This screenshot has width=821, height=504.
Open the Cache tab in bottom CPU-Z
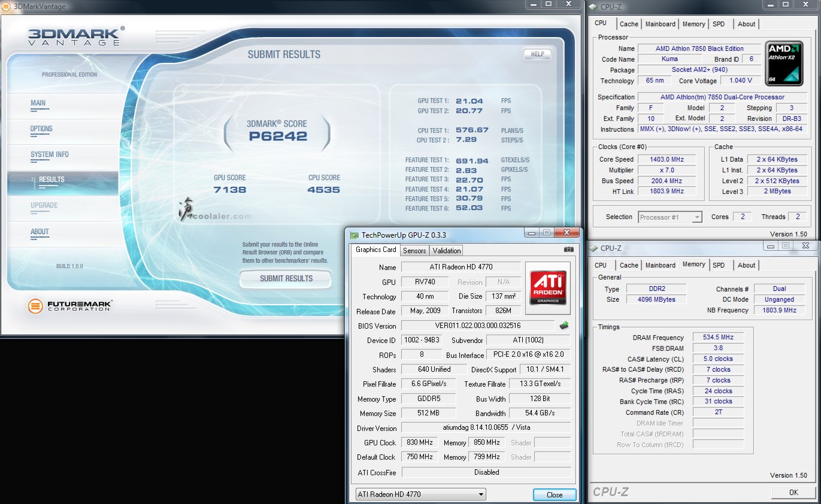(x=629, y=265)
